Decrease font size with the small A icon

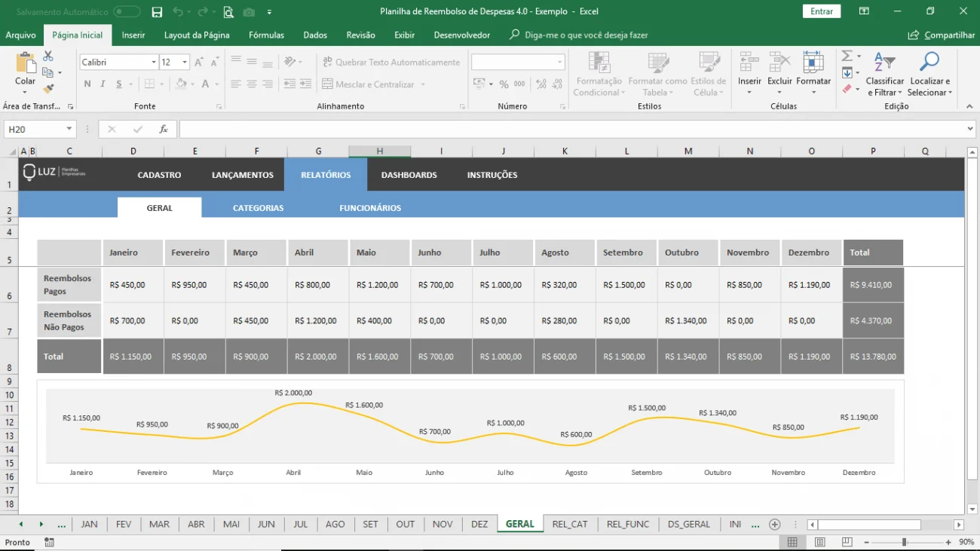215,63
